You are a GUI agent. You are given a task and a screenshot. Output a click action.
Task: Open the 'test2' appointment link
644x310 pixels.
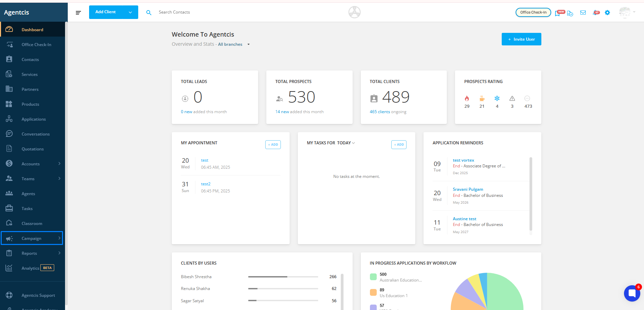(x=206, y=184)
